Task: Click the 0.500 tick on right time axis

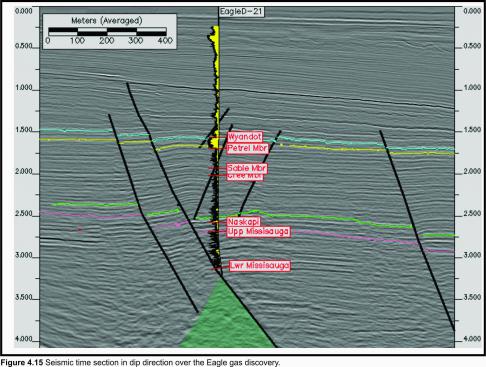Action: click(472, 46)
